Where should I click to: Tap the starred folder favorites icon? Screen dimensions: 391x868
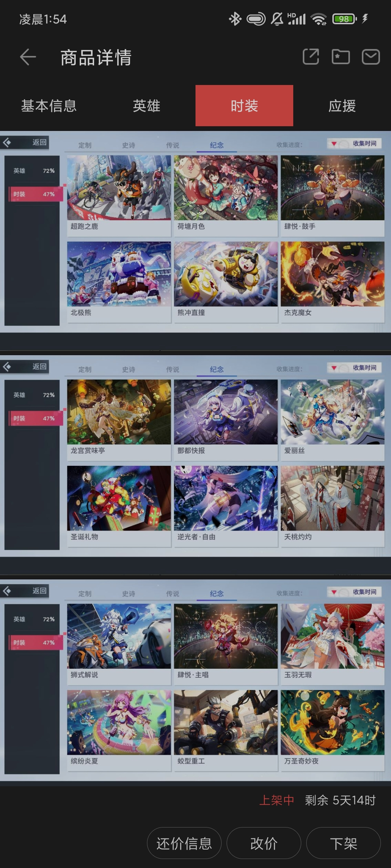pos(341,57)
